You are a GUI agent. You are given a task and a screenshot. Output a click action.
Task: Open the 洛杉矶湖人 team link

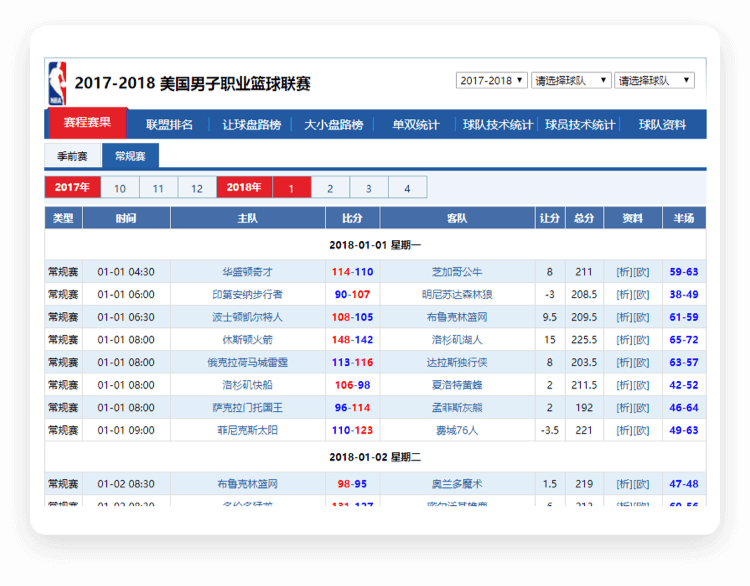coord(457,340)
